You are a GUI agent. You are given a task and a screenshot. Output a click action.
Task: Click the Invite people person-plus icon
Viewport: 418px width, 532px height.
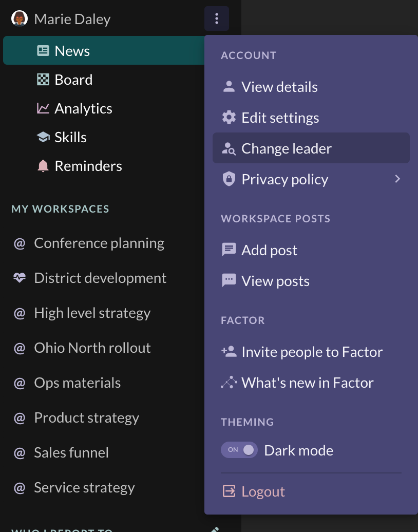pyautogui.click(x=229, y=351)
